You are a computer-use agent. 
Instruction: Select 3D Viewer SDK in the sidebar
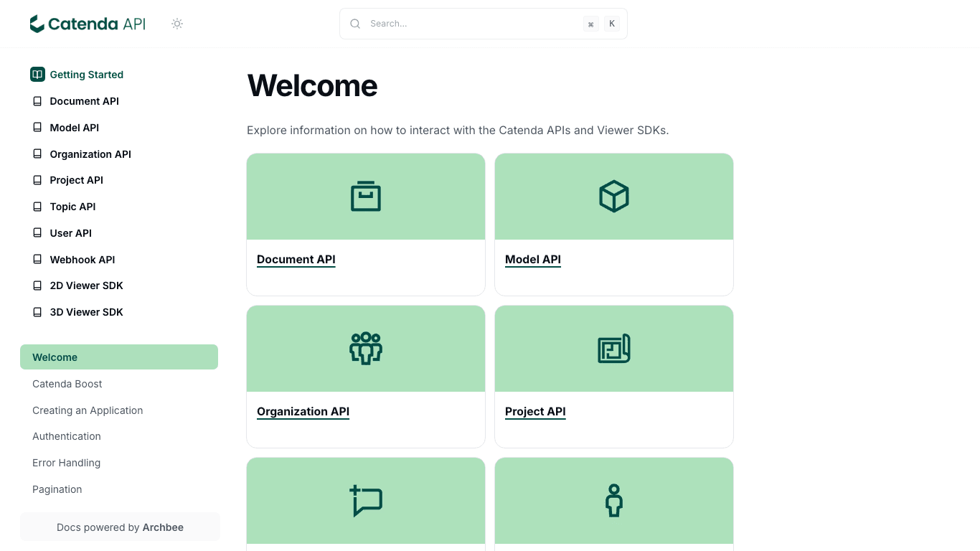click(x=86, y=311)
